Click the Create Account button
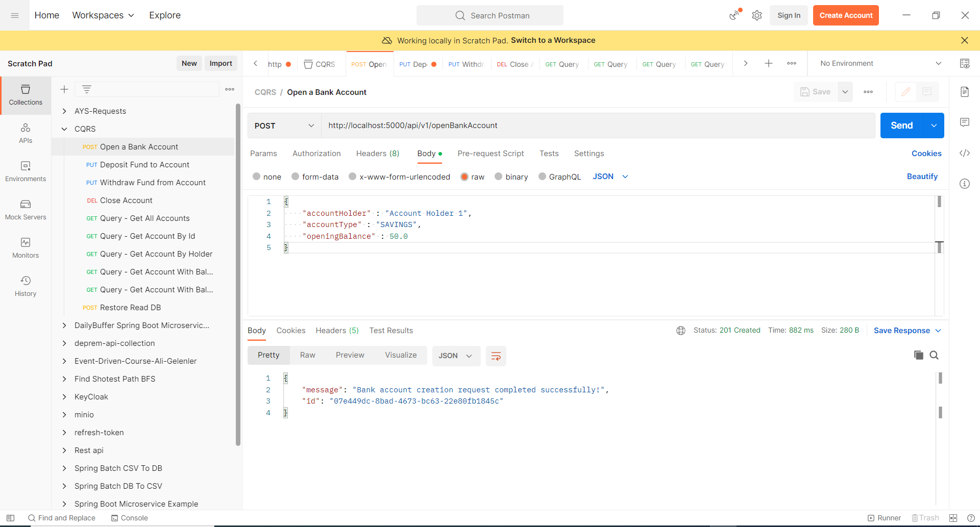The image size is (980, 527). (846, 15)
